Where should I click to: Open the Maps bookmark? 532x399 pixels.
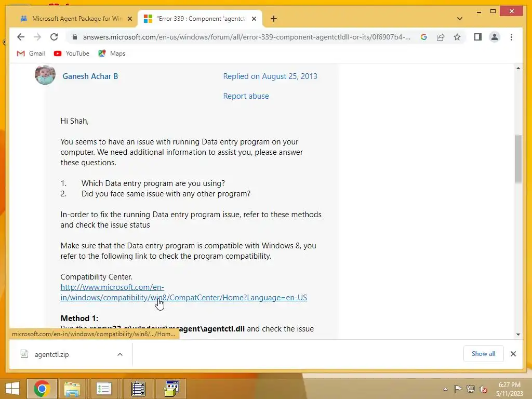(112, 54)
